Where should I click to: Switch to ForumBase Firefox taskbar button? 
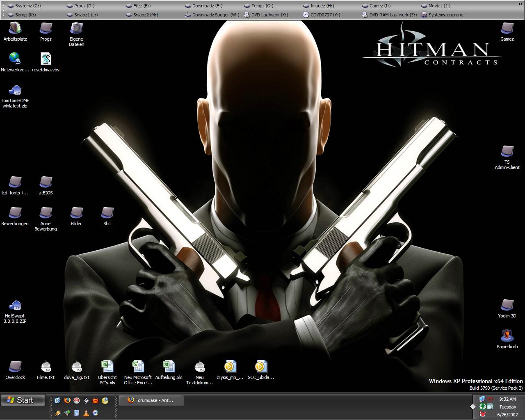151,400
